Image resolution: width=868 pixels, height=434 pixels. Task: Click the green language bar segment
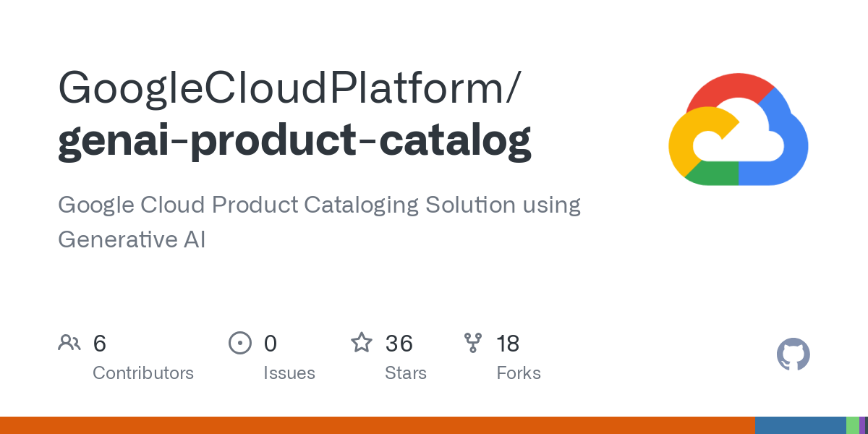[852, 425]
